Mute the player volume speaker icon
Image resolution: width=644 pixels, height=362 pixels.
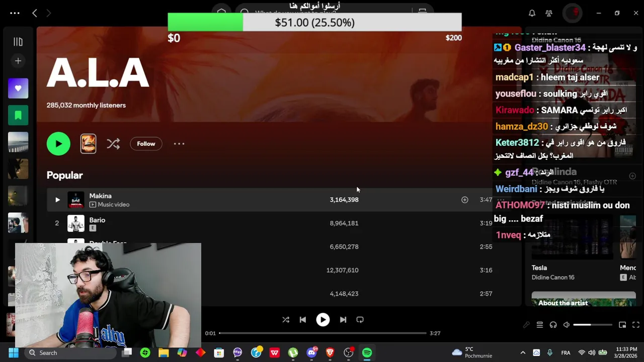click(567, 325)
